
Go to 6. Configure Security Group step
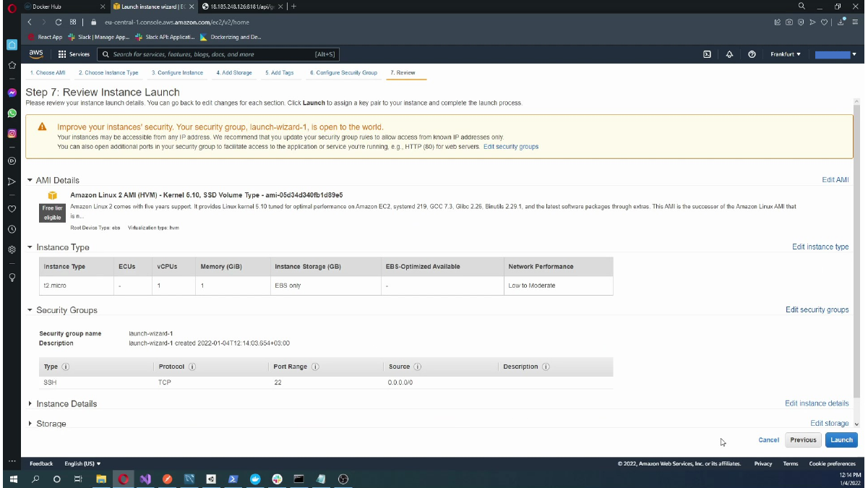pos(343,73)
